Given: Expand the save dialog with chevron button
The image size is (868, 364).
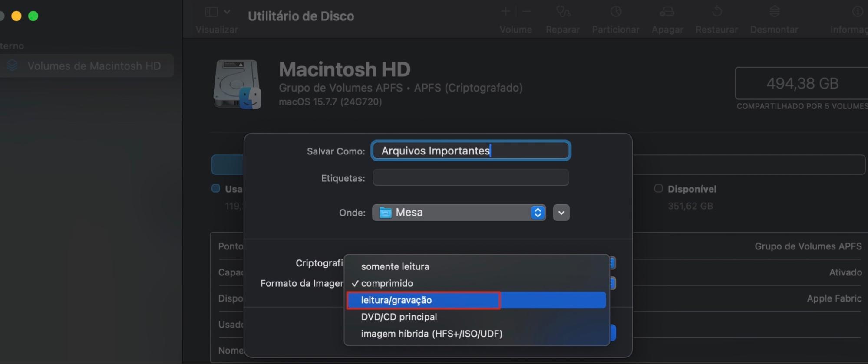Looking at the screenshot, I should pos(561,213).
